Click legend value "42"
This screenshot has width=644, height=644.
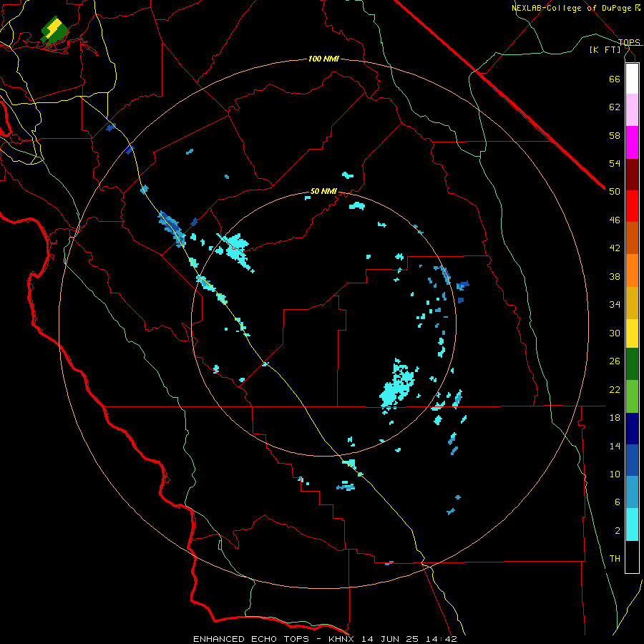(x=615, y=248)
